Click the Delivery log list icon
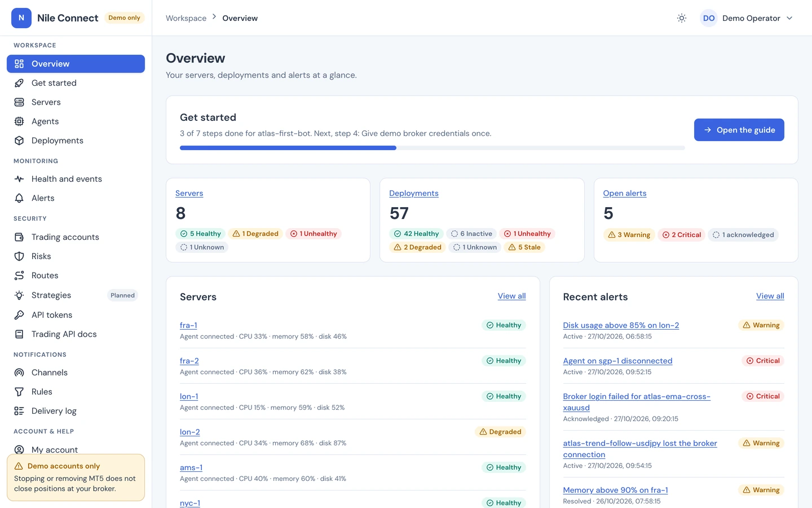Screen dimensions: 812x508 (19, 411)
